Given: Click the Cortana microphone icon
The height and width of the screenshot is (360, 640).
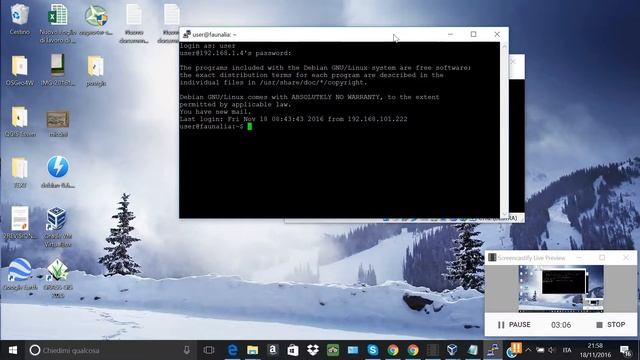Looking at the screenshot, I should [x=187, y=350].
